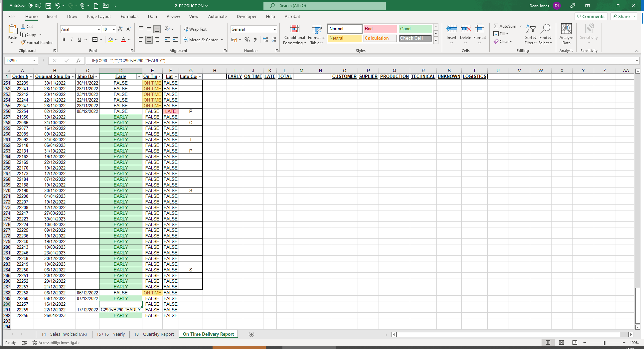Open Early column filter dropdown
This screenshot has width=644, height=349.
click(139, 77)
